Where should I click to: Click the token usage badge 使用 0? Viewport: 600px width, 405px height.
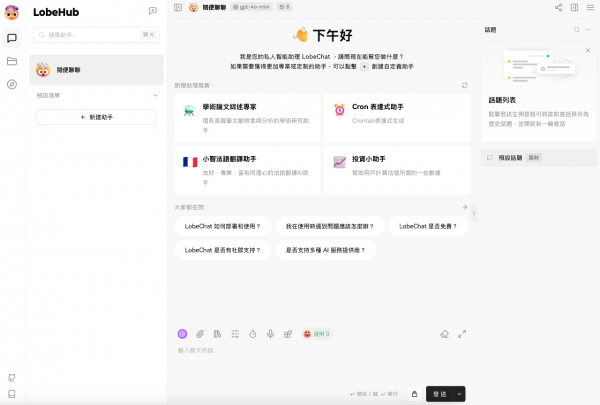317,334
